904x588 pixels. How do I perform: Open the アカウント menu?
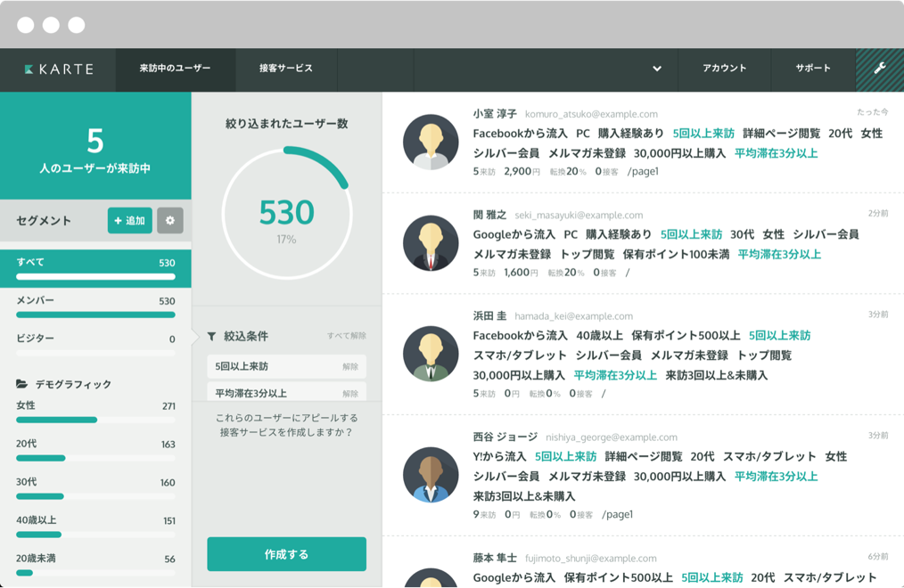click(724, 69)
